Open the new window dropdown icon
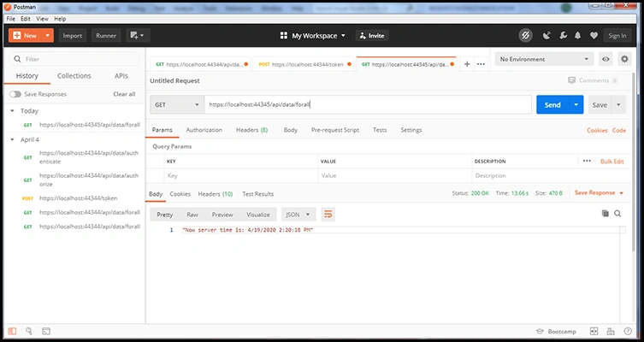This screenshot has width=644, height=342. pyautogui.click(x=138, y=36)
